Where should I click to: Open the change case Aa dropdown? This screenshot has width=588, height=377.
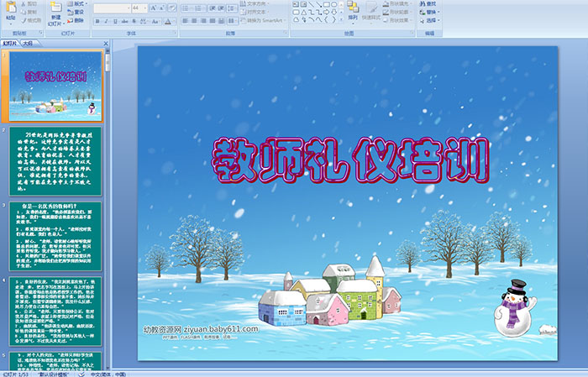click(155, 21)
